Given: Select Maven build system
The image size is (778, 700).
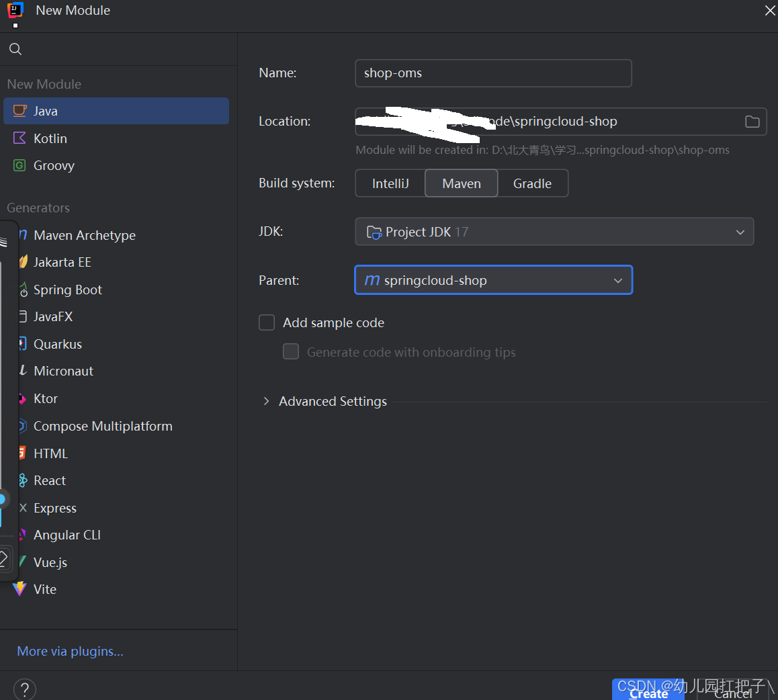Looking at the screenshot, I should click(462, 183).
